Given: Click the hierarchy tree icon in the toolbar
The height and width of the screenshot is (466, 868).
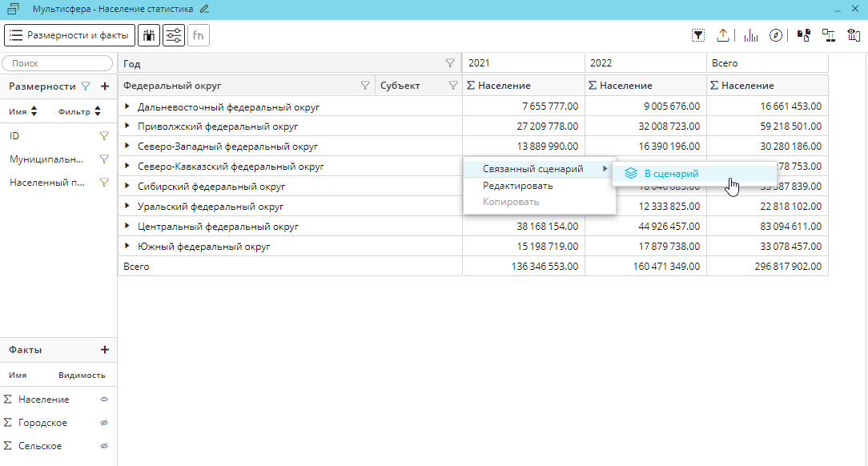Looking at the screenshot, I should 829,35.
